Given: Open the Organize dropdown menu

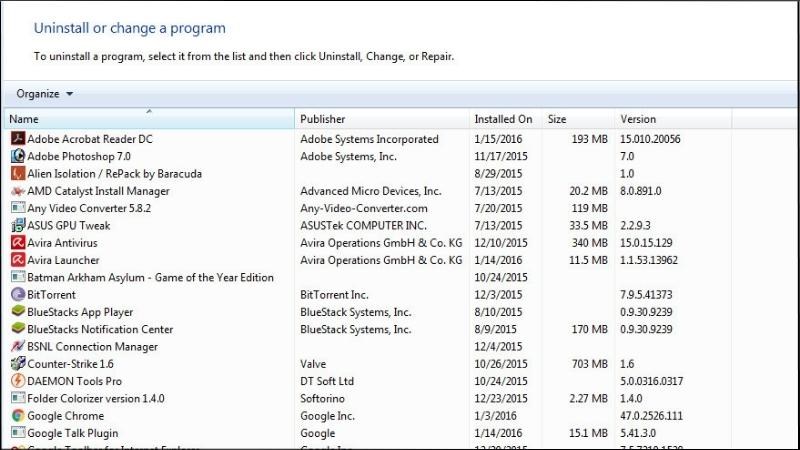Looking at the screenshot, I should [44, 94].
